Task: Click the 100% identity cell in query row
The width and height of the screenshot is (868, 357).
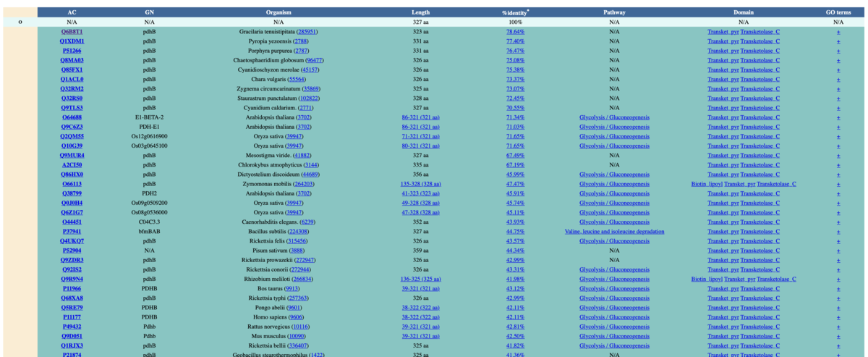Action: tap(516, 22)
